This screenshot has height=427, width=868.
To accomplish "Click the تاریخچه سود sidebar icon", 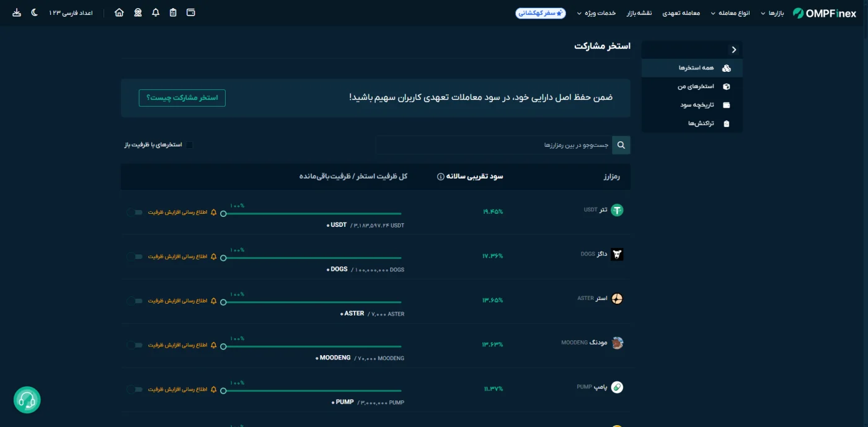I will point(727,105).
